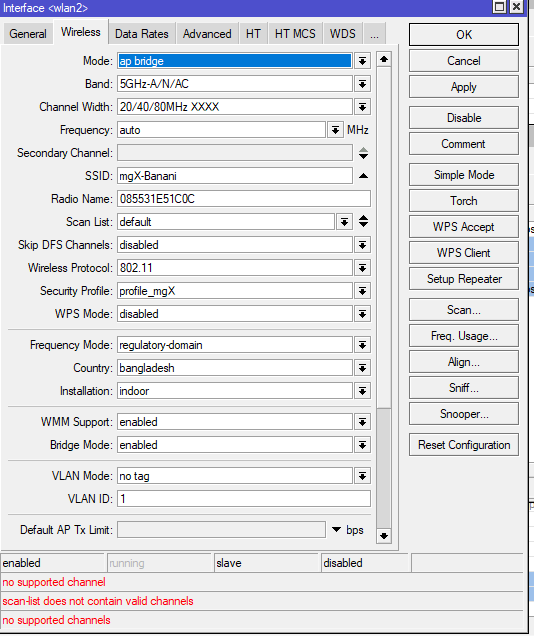Close the Interface wlan2 window
Viewport: 534px width, 636px height.
click(516, 7)
